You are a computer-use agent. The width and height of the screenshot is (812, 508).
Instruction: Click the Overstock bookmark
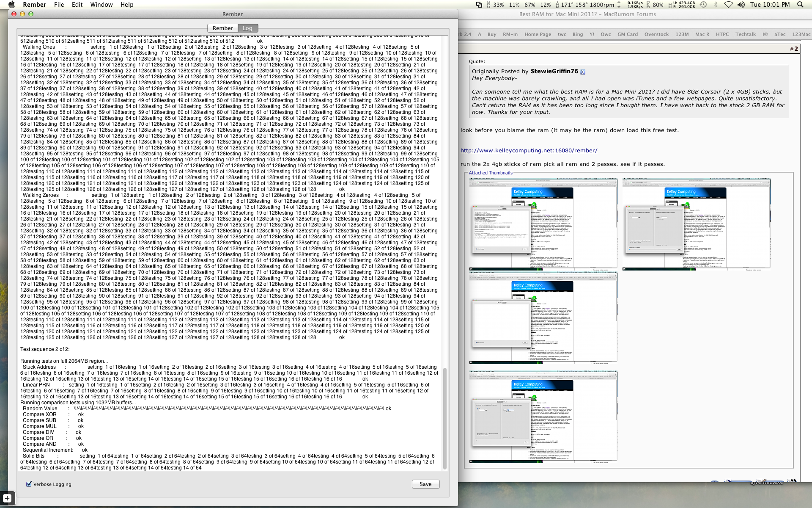point(656,34)
